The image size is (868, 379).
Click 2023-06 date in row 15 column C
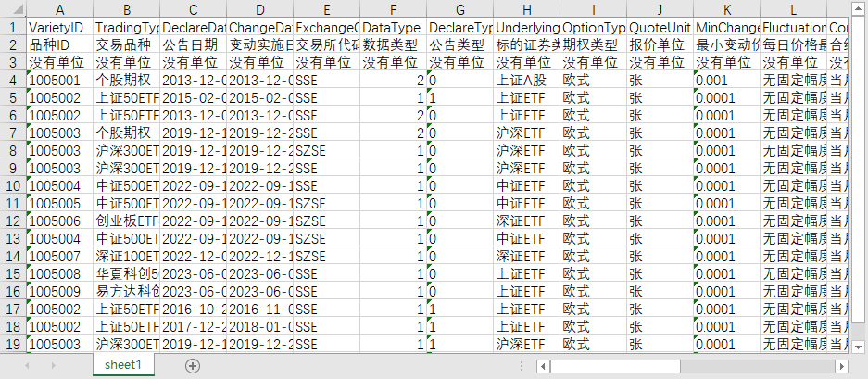tap(194, 273)
